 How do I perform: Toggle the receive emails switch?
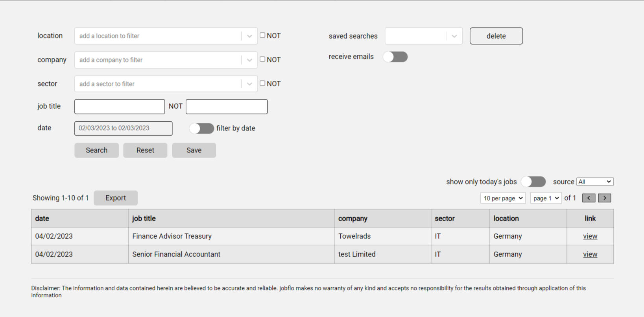[x=395, y=57]
